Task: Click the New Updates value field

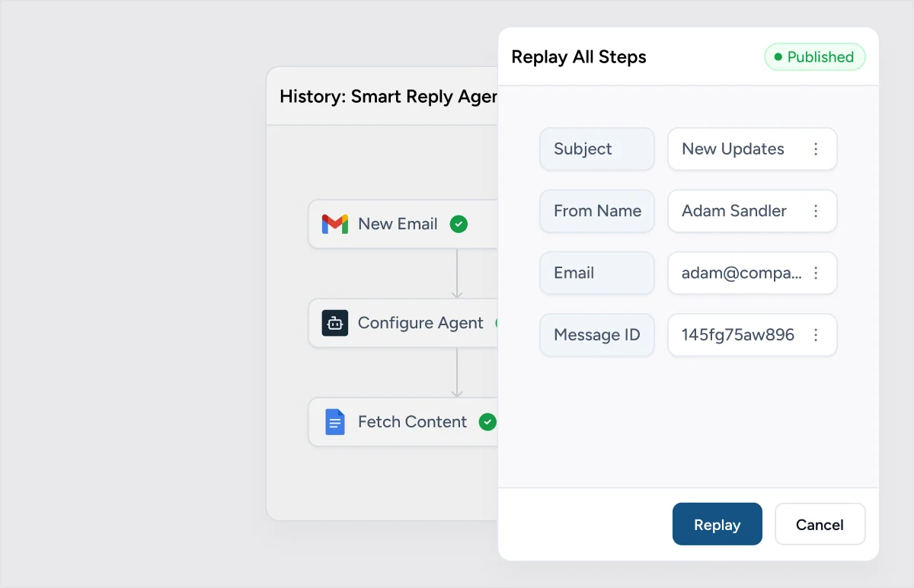Action: pos(733,149)
